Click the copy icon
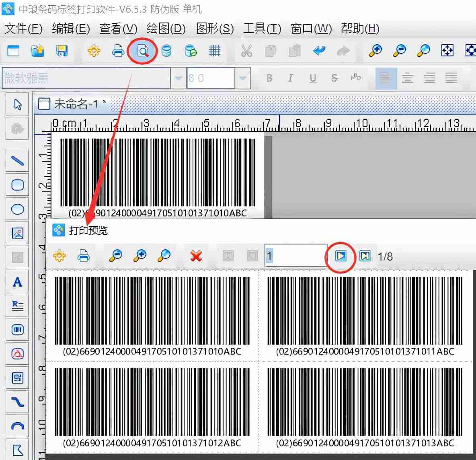The image size is (476, 460). 270,51
